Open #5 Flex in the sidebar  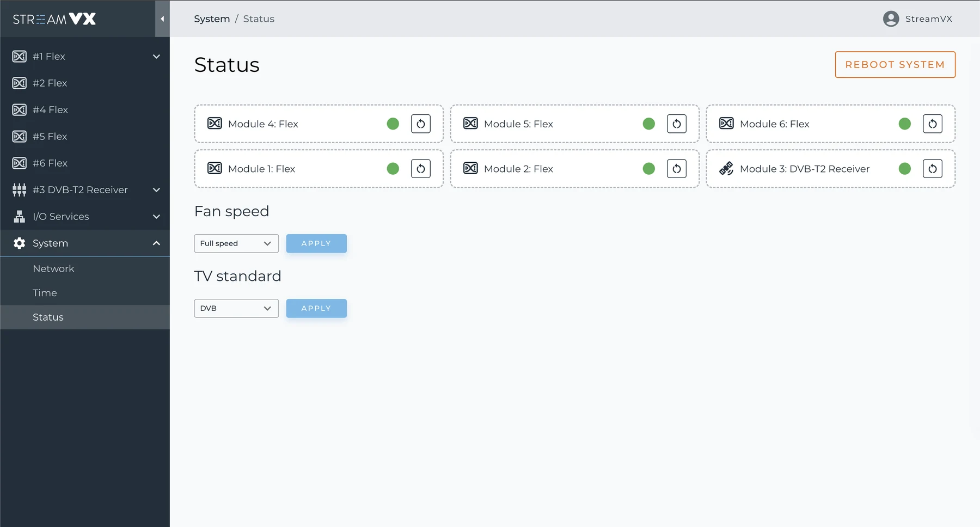pos(85,136)
